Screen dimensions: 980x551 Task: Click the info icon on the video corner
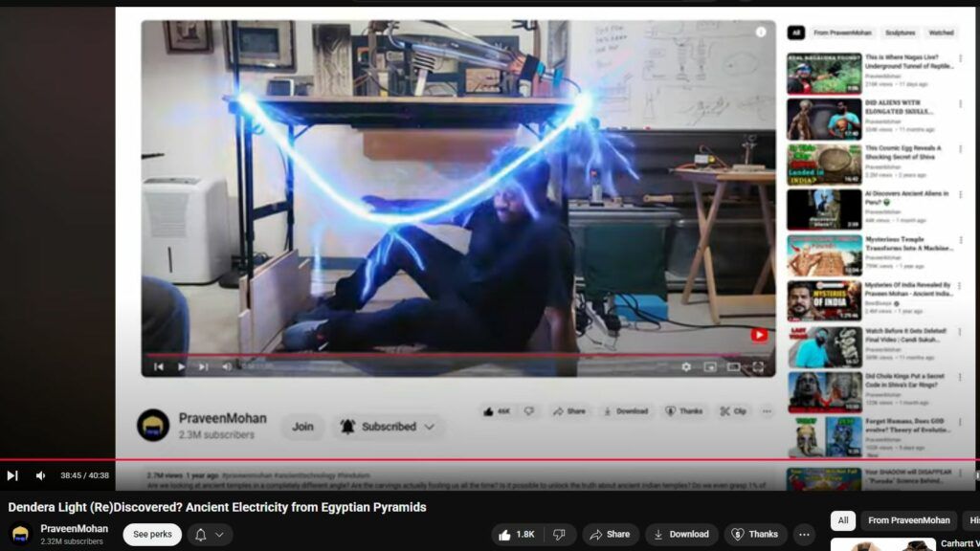pyautogui.click(x=761, y=32)
